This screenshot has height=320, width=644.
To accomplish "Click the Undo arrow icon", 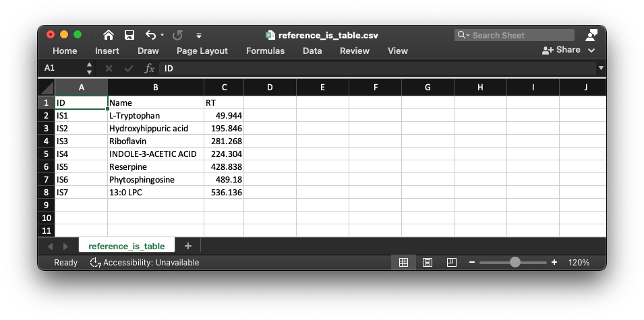I will pyautogui.click(x=150, y=35).
